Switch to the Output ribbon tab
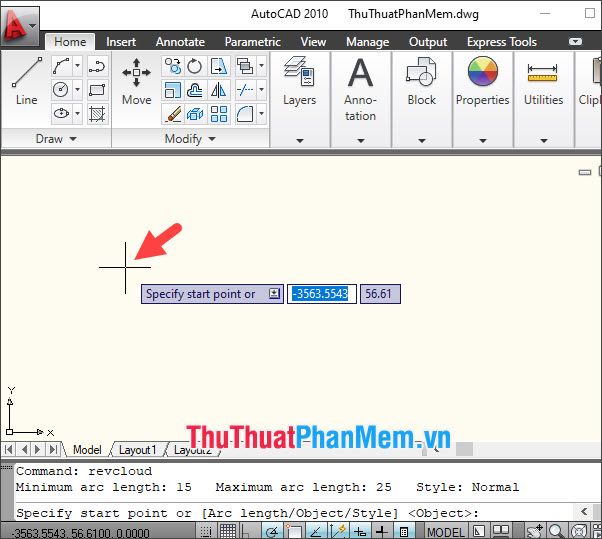Screen dimensions: 602x539 pyautogui.click(x=428, y=41)
